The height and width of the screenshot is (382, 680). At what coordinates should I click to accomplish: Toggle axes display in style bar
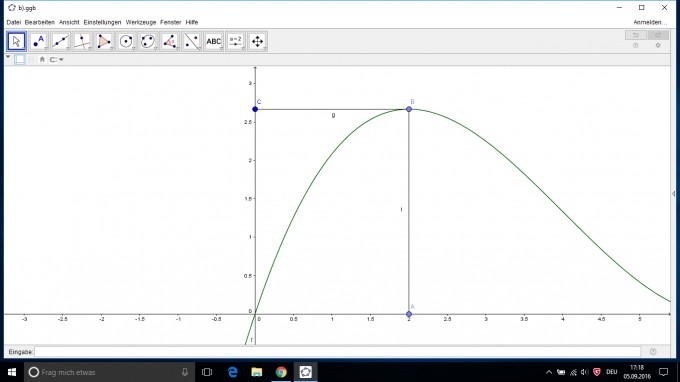tap(20, 59)
